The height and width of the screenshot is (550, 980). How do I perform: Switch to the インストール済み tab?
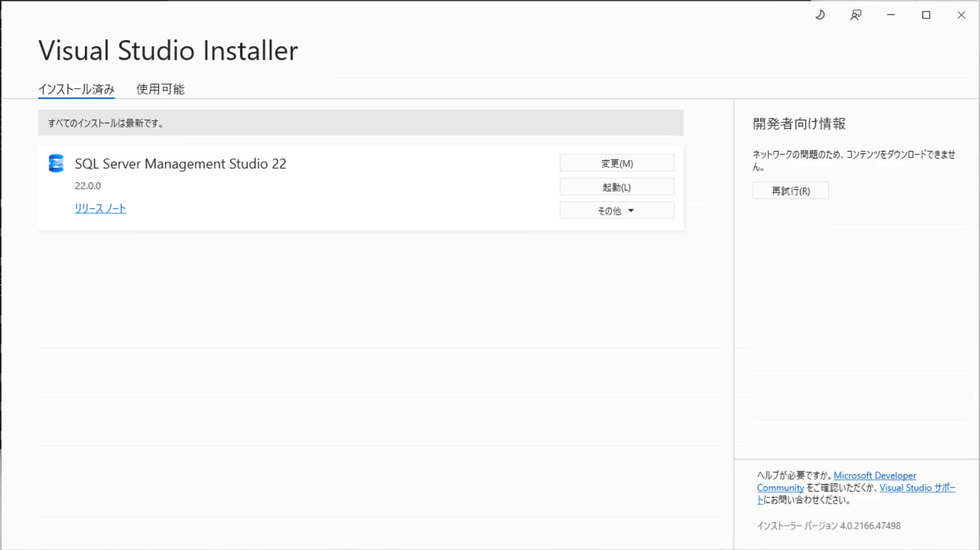(x=76, y=89)
